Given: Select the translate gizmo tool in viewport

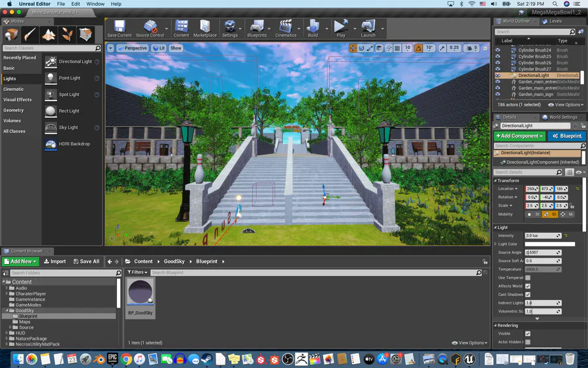Looking at the screenshot, I should click(x=353, y=48).
